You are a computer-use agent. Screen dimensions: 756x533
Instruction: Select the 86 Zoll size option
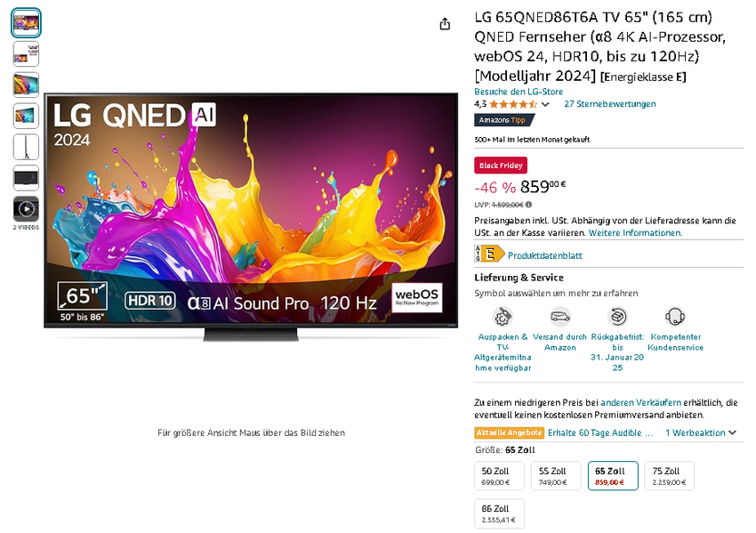pyautogui.click(x=499, y=513)
